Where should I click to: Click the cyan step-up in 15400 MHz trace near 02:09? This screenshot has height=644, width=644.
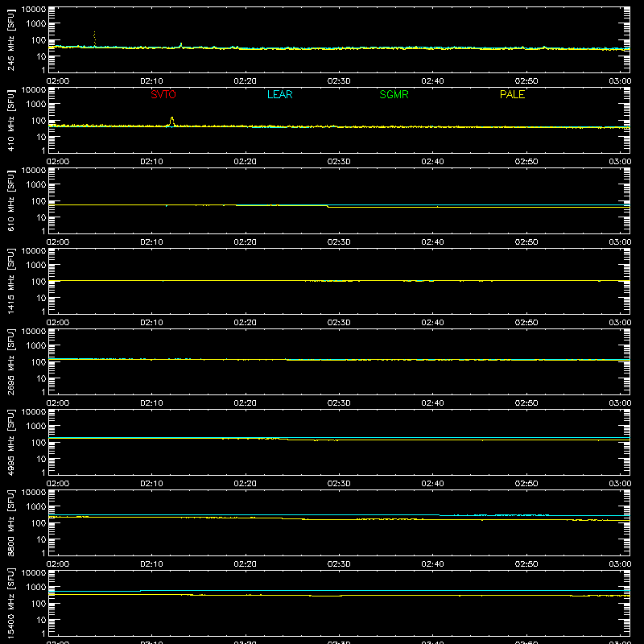140,591
